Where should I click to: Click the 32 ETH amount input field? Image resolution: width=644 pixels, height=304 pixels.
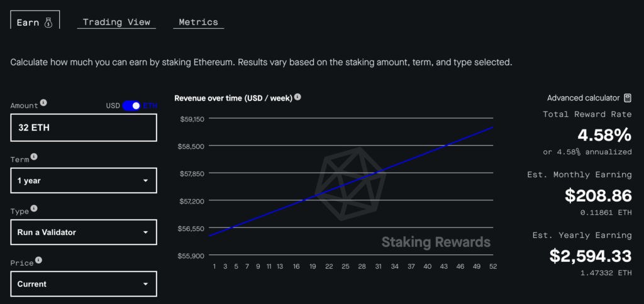84,128
